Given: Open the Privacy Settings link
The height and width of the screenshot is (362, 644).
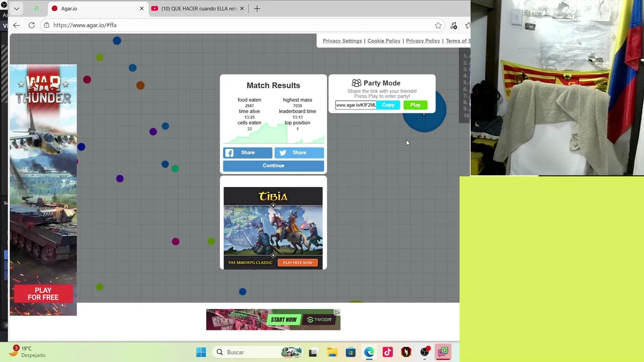Looking at the screenshot, I should pos(342,41).
